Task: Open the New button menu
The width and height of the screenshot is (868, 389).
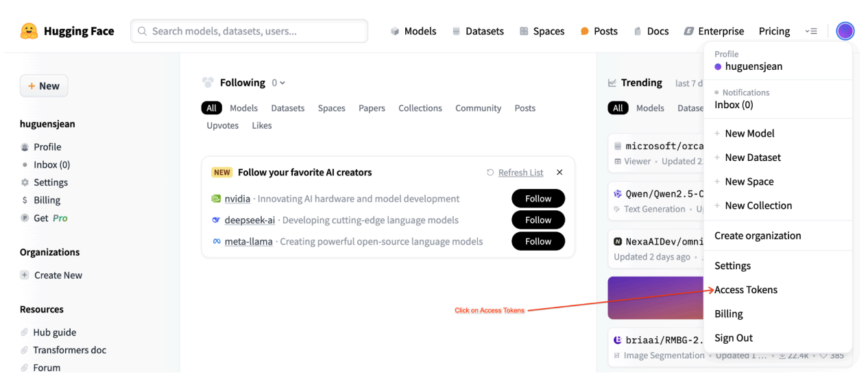Action: [44, 86]
